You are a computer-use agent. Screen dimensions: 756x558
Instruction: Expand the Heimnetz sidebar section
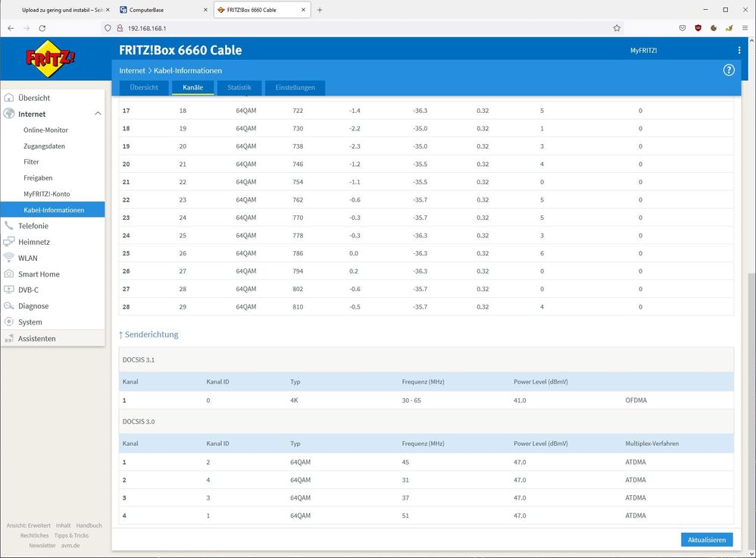coord(33,242)
